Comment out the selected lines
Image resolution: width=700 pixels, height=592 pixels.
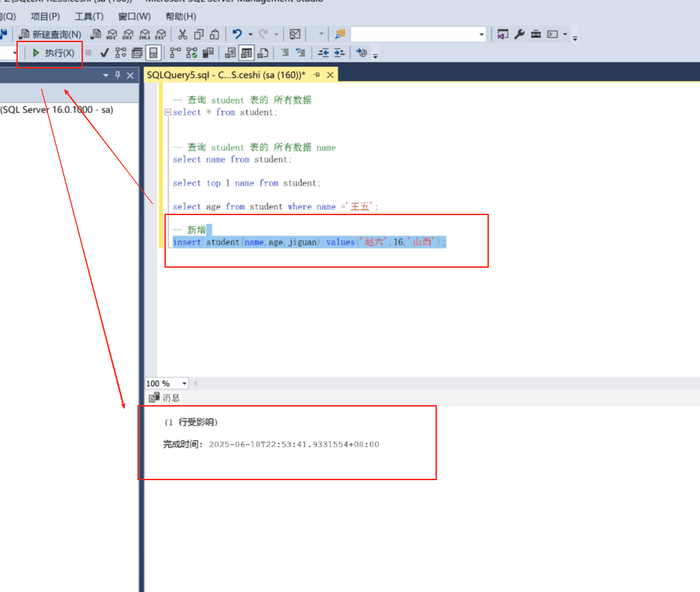point(285,53)
